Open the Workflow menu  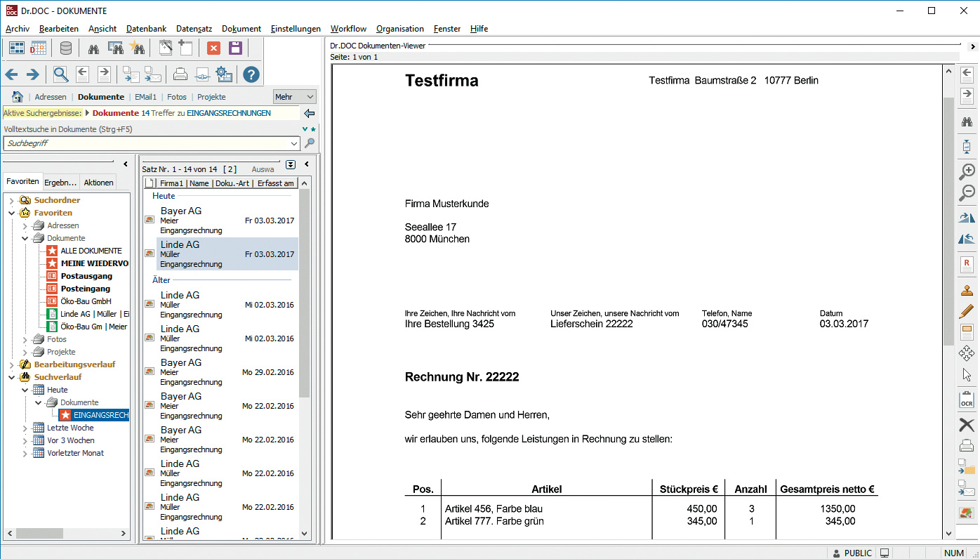pos(348,29)
